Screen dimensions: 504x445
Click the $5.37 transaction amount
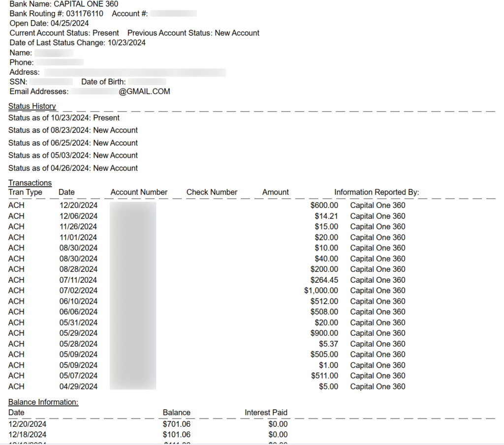pyautogui.click(x=328, y=344)
